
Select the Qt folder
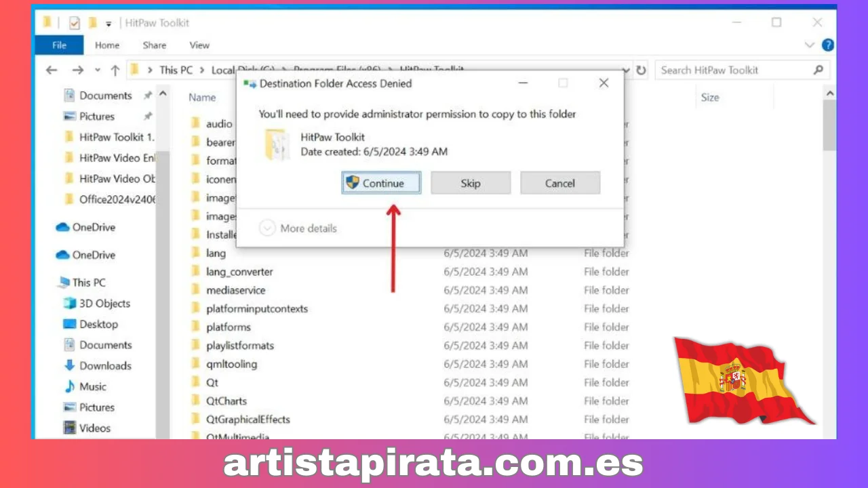212,382
